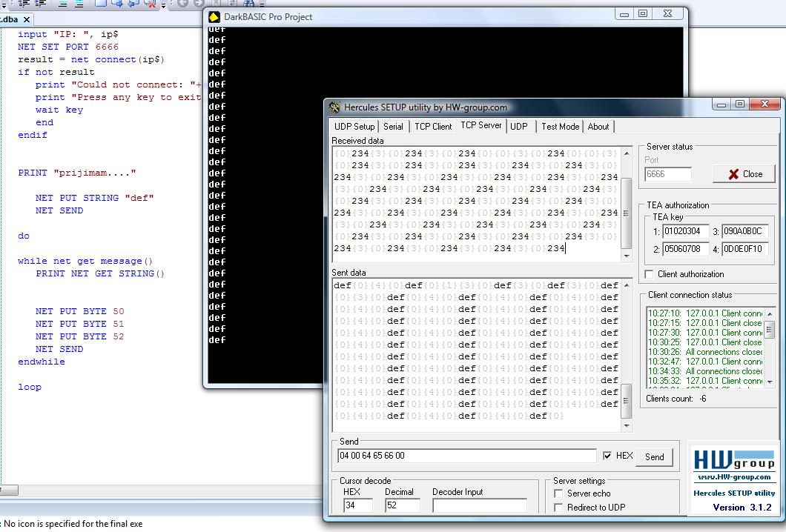
Task: Click code line 'NET SET PORT 6666'
Action: click(68, 47)
